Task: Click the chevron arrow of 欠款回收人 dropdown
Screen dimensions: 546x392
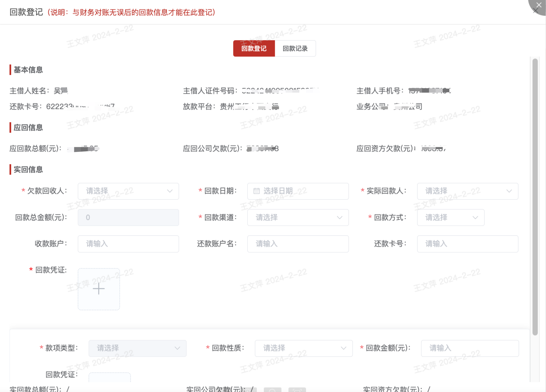Action: [x=170, y=191]
